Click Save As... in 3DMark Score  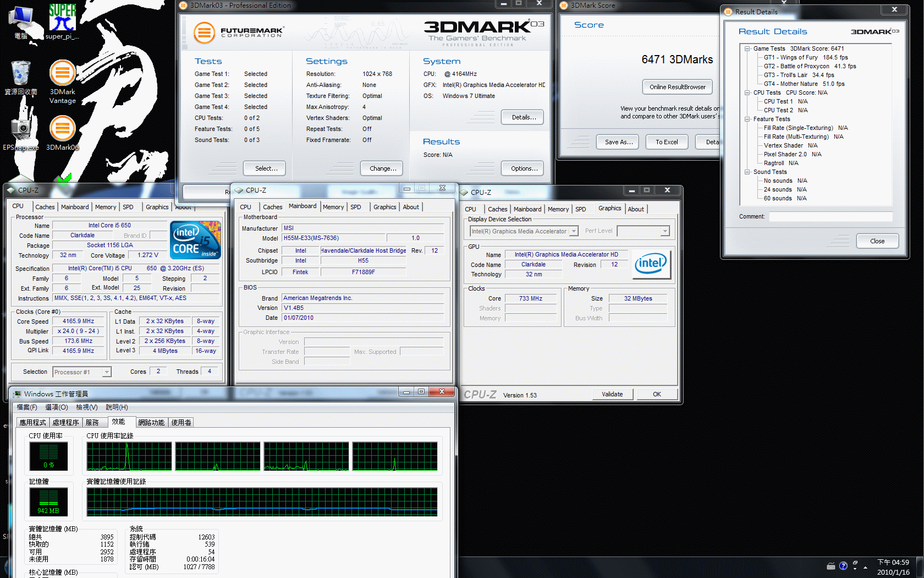click(618, 142)
